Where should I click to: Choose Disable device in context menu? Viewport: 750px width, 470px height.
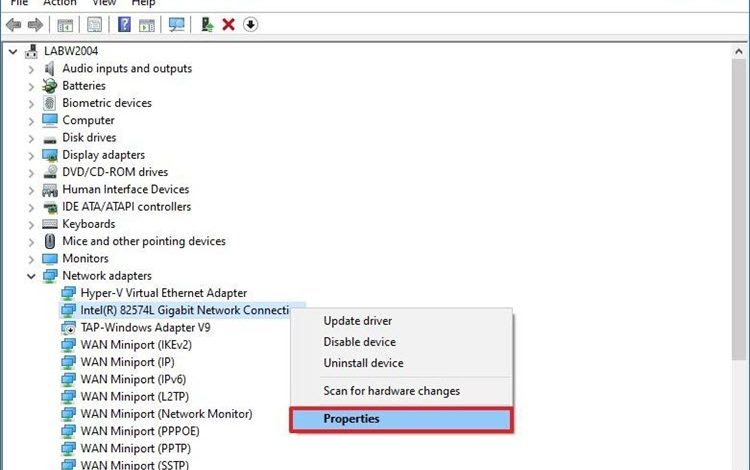[x=359, y=342]
